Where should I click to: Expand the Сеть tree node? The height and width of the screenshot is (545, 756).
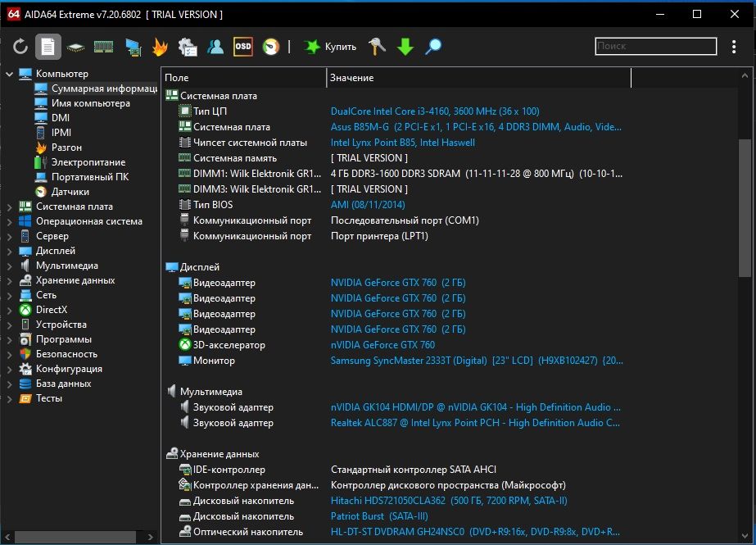[x=9, y=295]
